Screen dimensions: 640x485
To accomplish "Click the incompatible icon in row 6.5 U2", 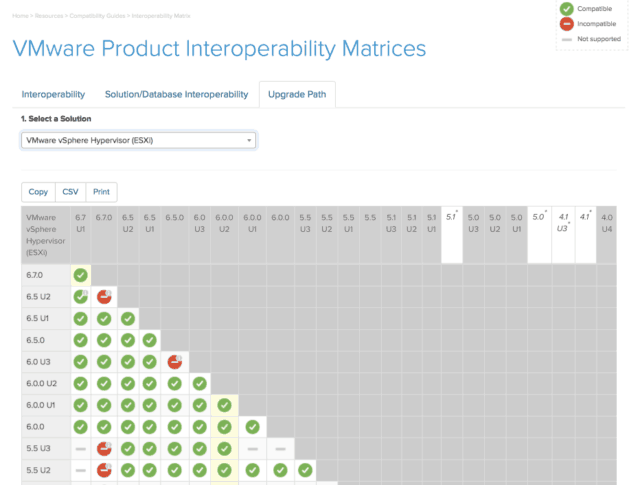I will pyautogui.click(x=104, y=296).
